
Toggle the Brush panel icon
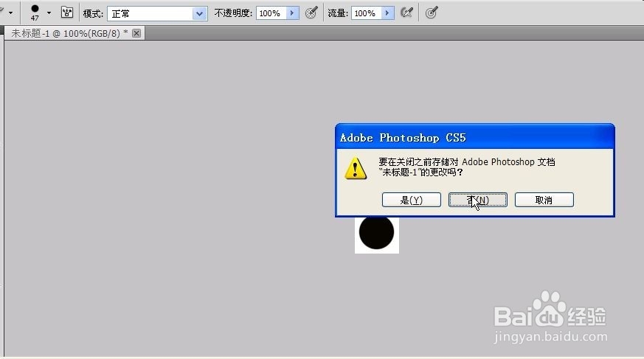(x=67, y=13)
